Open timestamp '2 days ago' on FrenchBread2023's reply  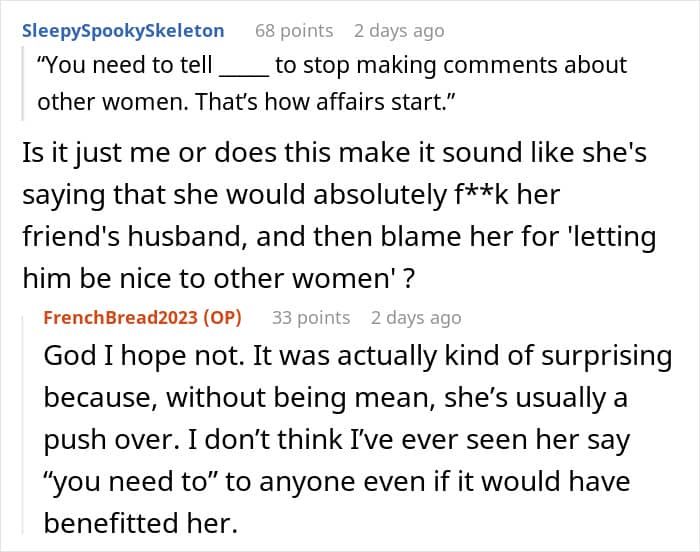416,318
